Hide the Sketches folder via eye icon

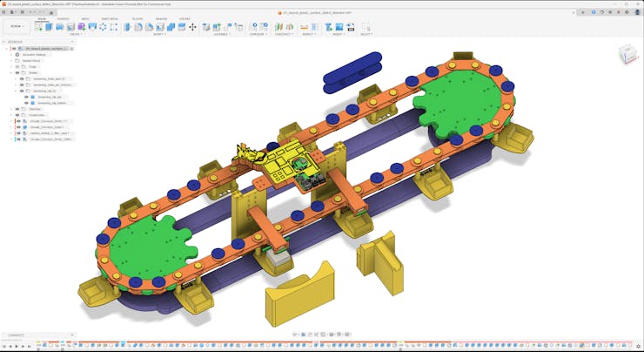pos(17,109)
